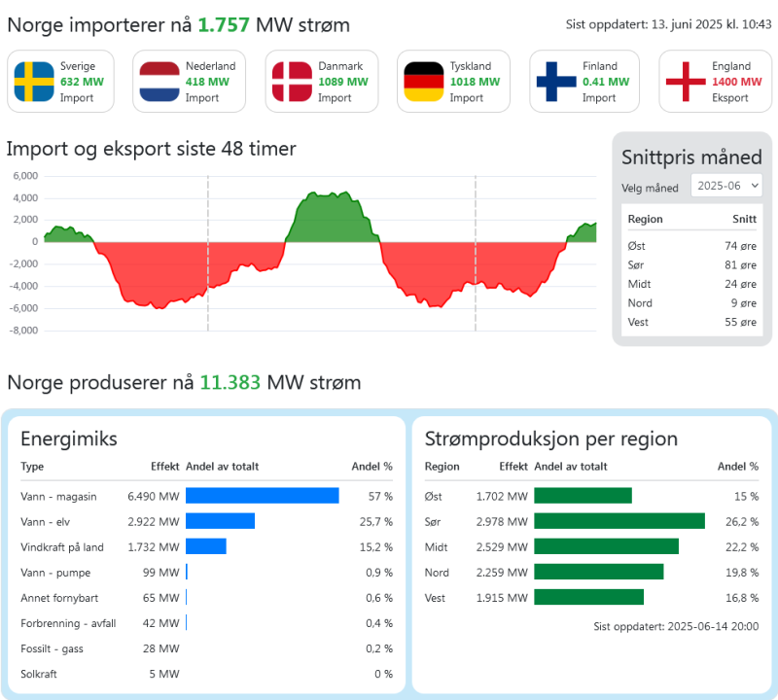778x700 pixels.
Task: Select the Finland flag icon
Action: coord(557,81)
